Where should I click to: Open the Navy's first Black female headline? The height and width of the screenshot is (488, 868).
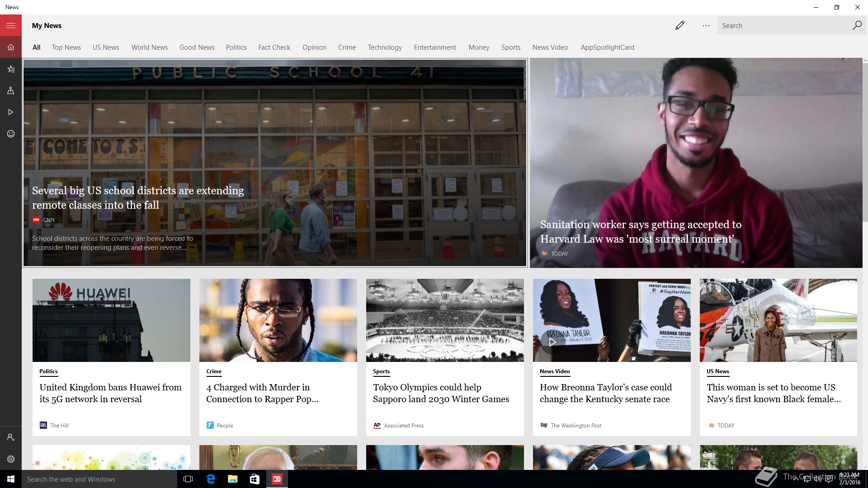[x=774, y=393]
